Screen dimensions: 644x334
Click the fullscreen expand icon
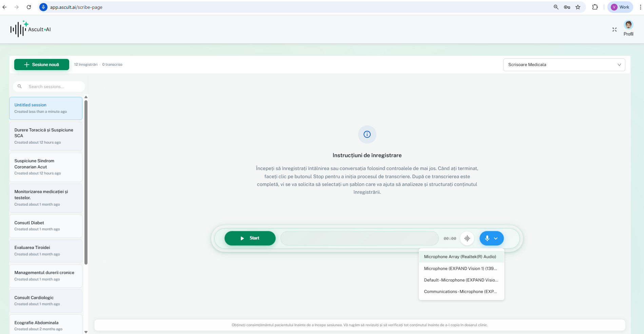pos(614,30)
